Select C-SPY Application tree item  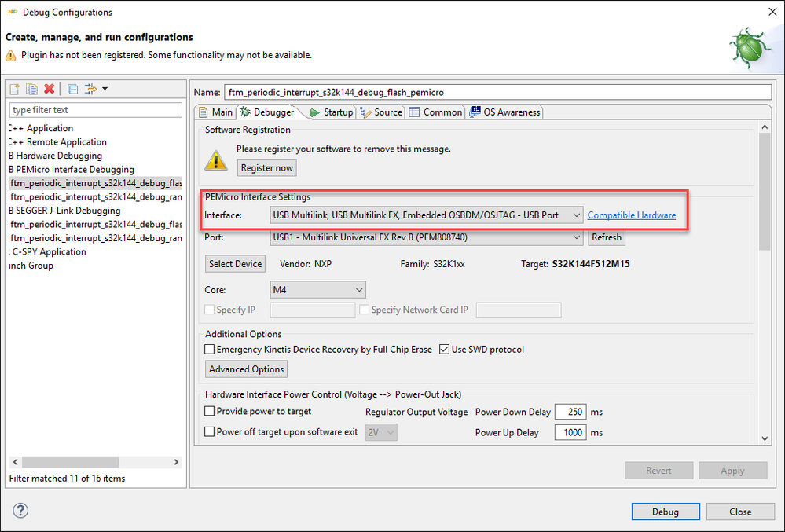tap(48, 251)
